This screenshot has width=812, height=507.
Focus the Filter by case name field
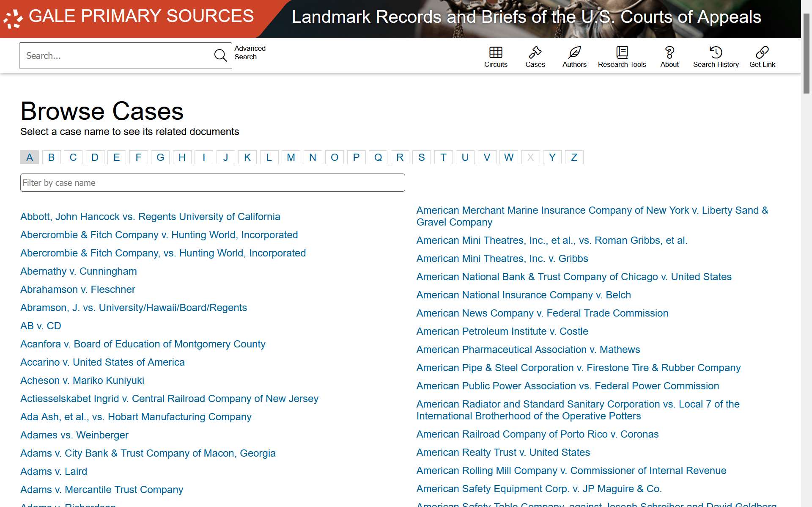(212, 182)
